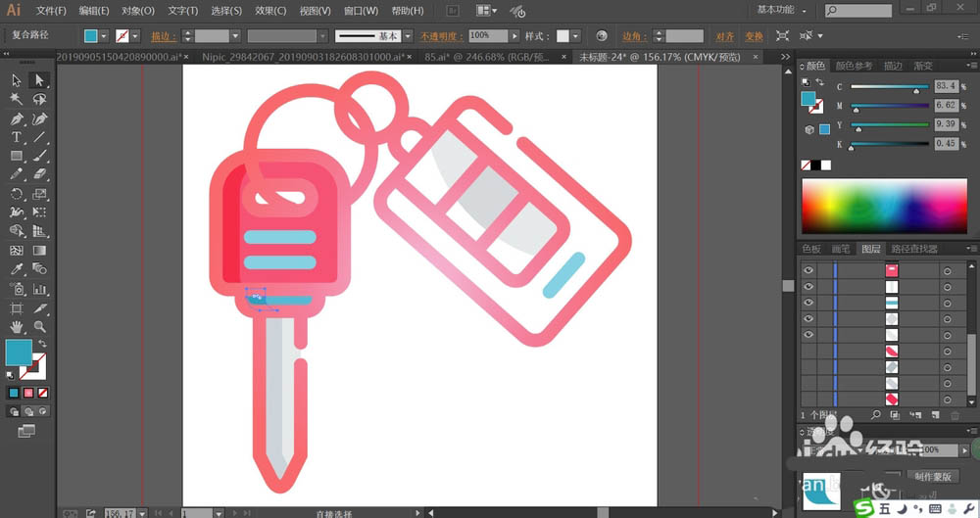980x518 pixels.
Task: Click the 变换 link in control bar
Action: (754, 36)
